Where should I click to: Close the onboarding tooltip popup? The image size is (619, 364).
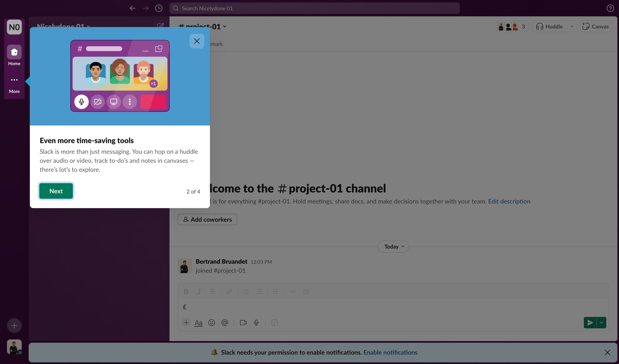197,41
